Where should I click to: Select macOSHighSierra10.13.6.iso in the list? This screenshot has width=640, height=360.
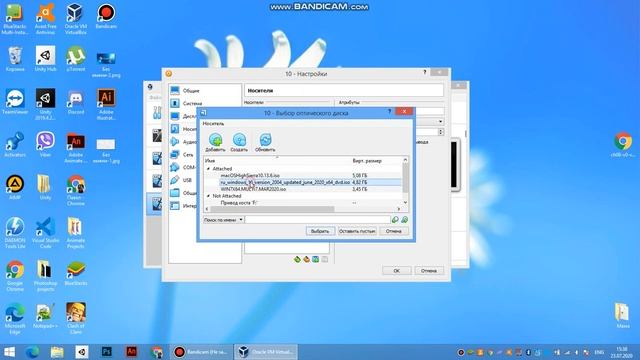click(x=250, y=176)
